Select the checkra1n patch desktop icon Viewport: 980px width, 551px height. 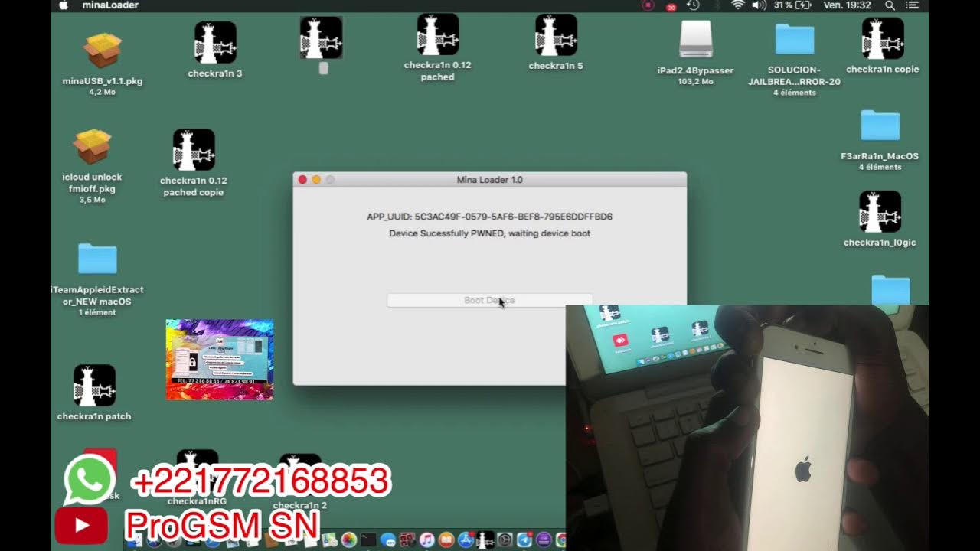pos(94,385)
